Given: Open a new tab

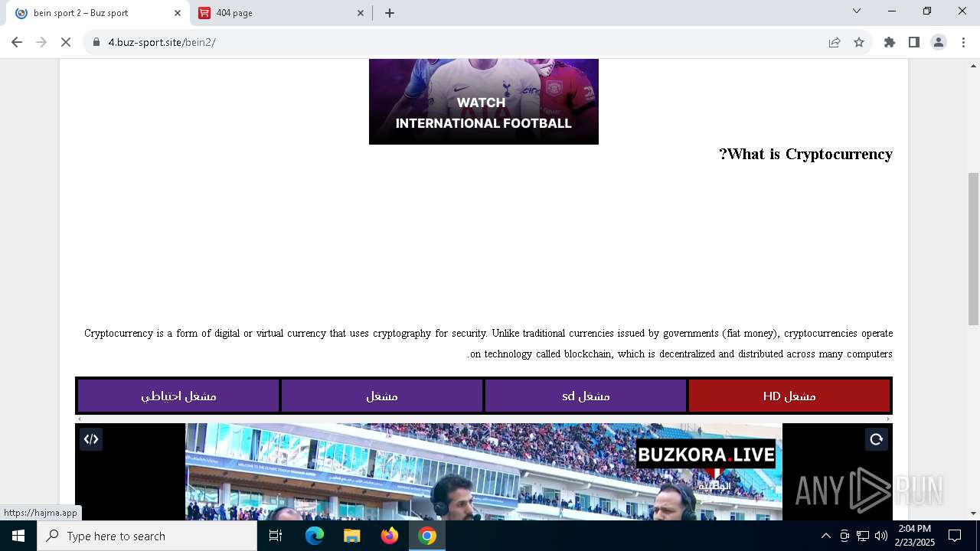Looking at the screenshot, I should [x=390, y=13].
